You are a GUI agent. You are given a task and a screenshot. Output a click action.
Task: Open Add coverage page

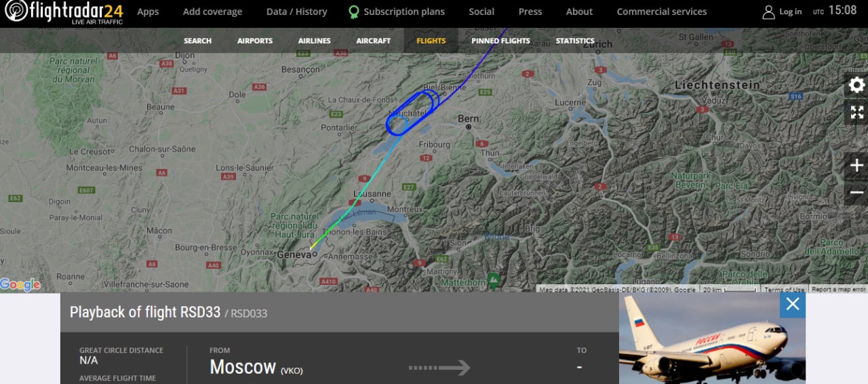(212, 12)
